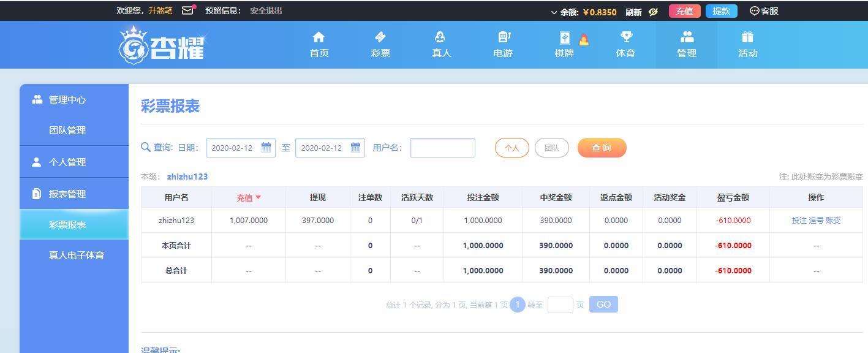The width and height of the screenshot is (868, 353).
Task: Open the 电游 slot machine icon
Action: [503, 37]
